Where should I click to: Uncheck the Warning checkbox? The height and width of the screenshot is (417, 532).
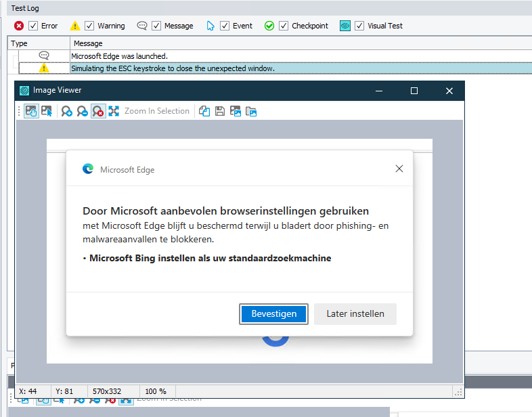pos(89,26)
